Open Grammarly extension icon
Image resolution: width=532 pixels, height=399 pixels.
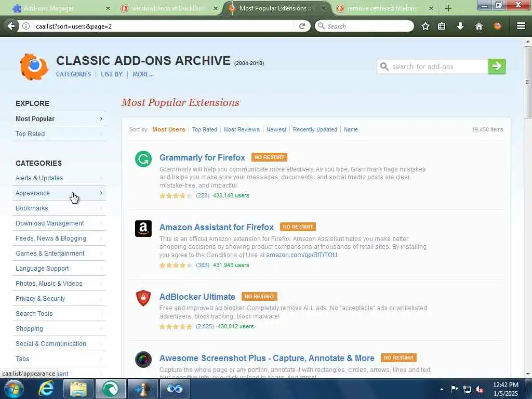tap(143, 159)
